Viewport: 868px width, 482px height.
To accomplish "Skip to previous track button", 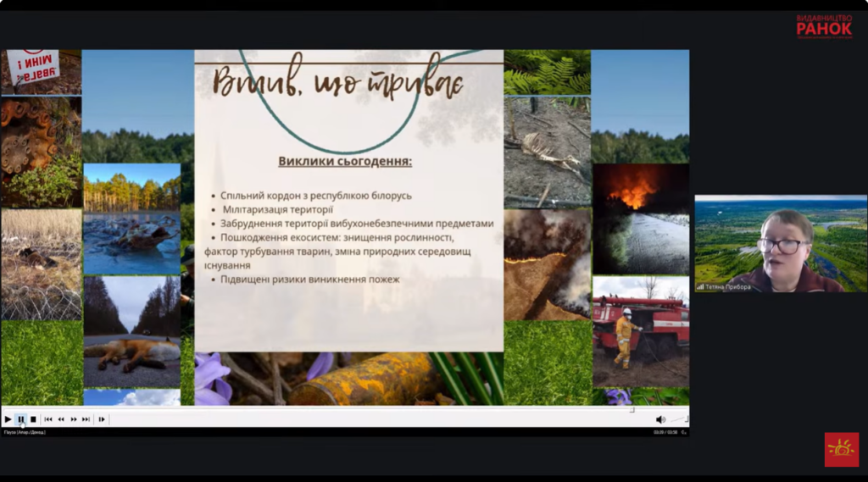I will [x=48, y=419].
